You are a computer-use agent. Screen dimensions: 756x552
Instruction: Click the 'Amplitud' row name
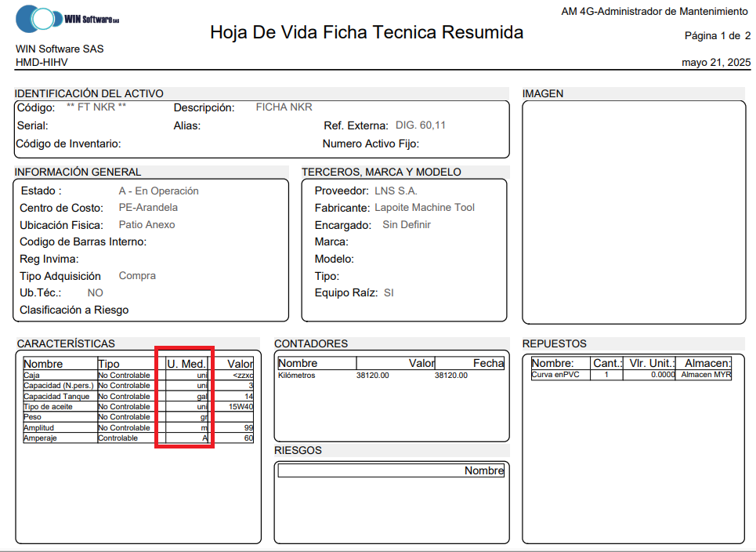click(38, 427)
